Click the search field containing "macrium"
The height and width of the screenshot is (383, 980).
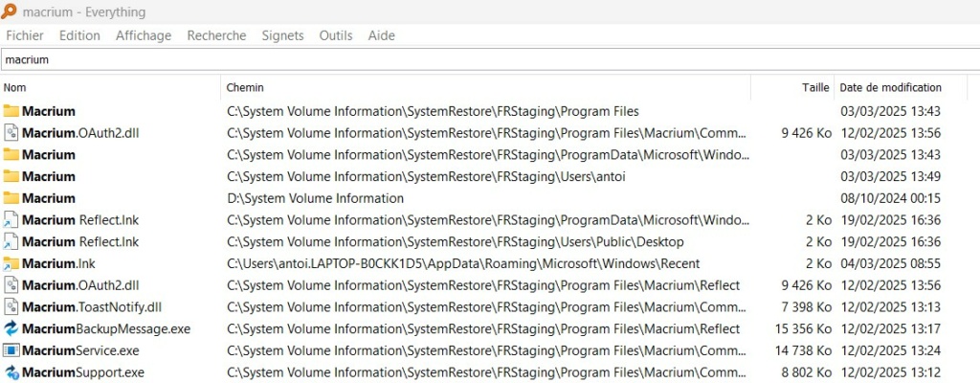click(490, 60)
